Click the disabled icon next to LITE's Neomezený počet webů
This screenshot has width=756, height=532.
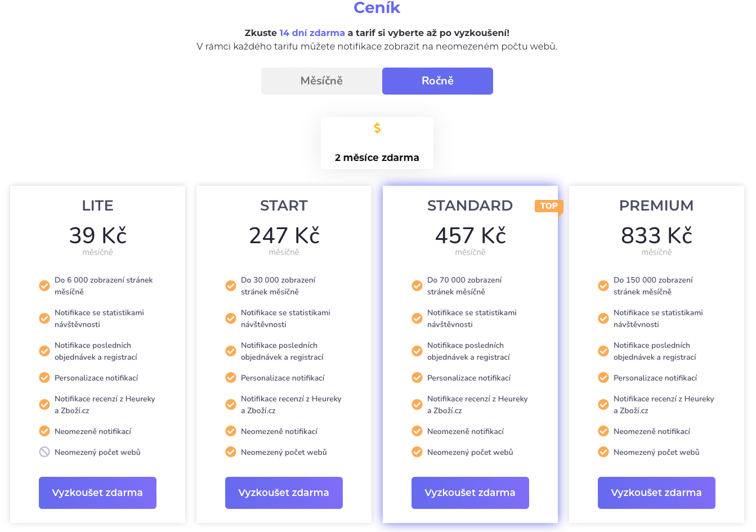44,451
